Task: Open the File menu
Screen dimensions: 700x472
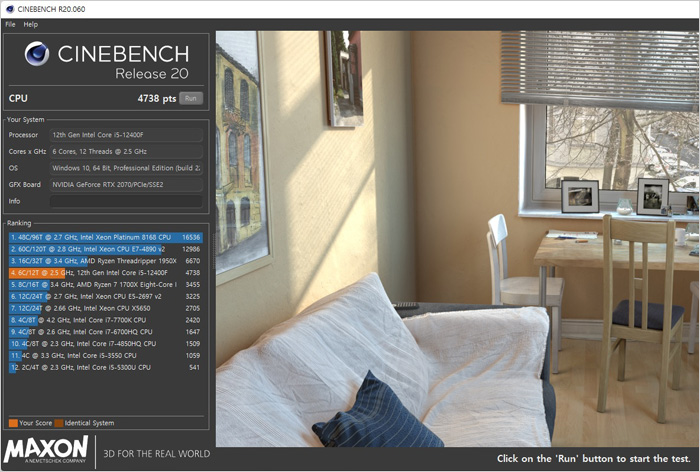Action: 10,24
